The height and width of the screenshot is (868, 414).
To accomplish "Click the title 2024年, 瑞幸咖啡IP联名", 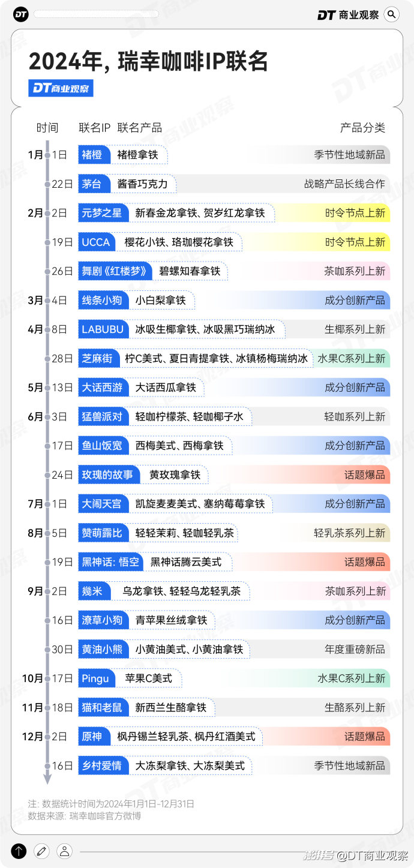I will pos(148,62).
